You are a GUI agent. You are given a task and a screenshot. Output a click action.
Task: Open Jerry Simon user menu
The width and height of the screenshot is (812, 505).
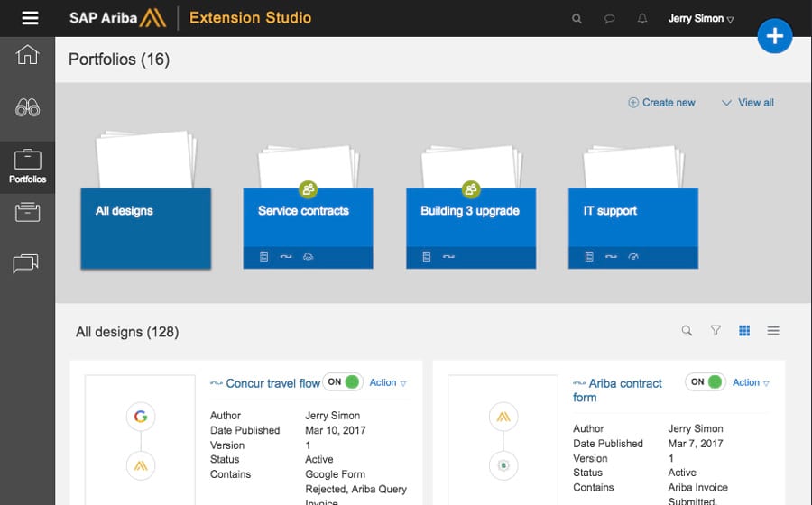[701, 19]
